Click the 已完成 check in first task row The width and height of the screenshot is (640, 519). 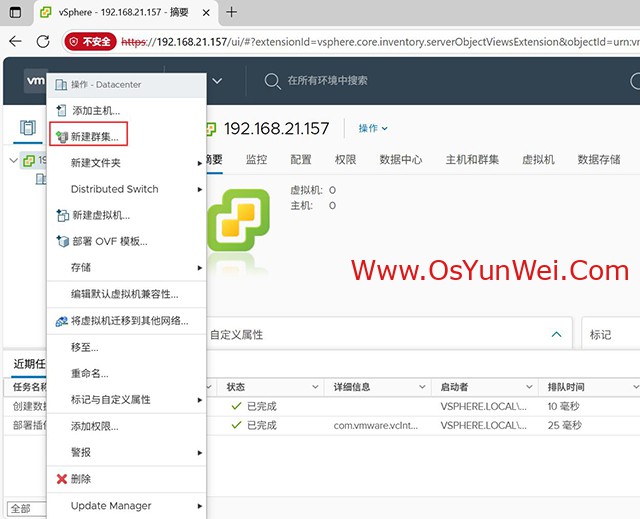click(236, 406)
